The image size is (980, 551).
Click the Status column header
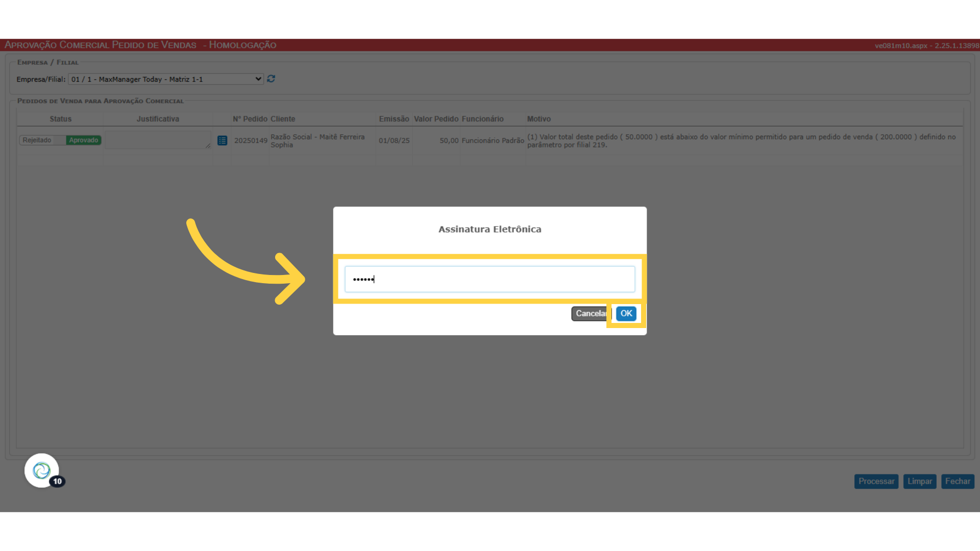(60, 119)
